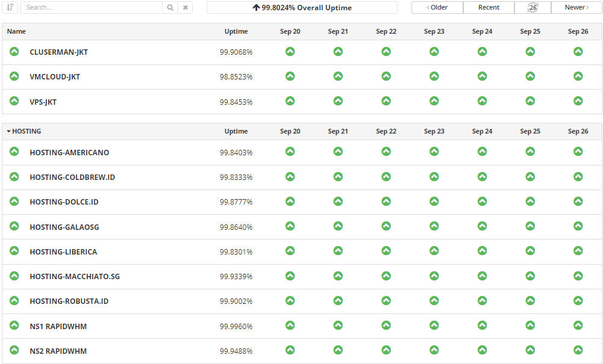Clear the search with the X icon
This screenshot has height=364, width=603.
(x=186, y=8)
